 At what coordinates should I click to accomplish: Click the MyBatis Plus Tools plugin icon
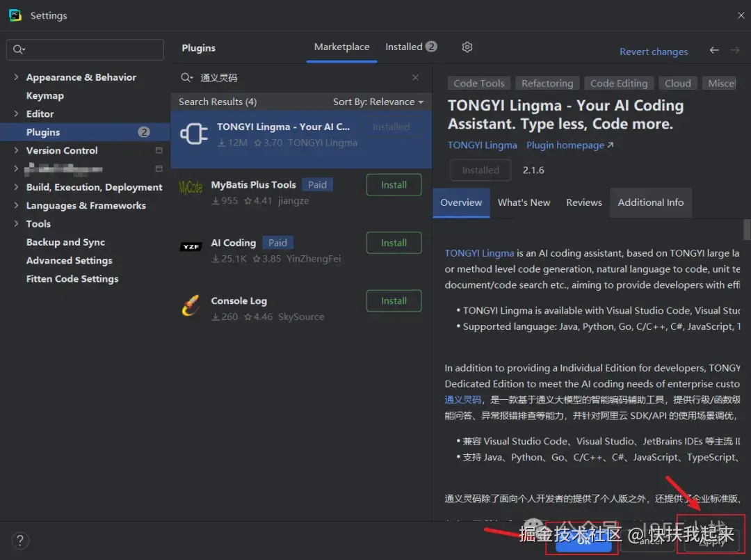pyautogui.click(x=191, y=187)
